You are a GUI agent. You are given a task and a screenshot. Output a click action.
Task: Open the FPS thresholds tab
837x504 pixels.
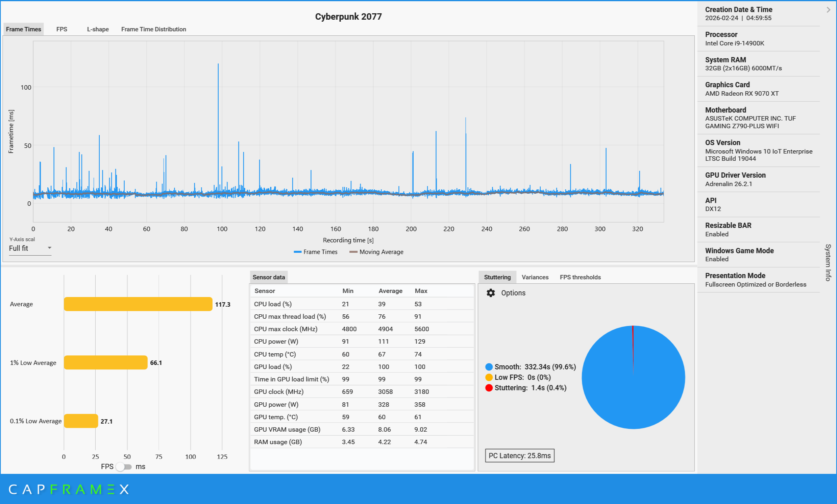point(580,277)
